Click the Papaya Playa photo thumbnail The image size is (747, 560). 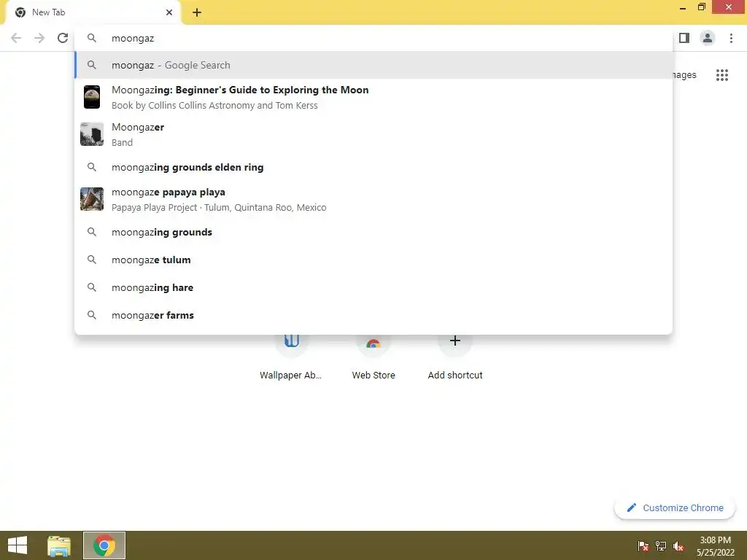click(92, 199)
